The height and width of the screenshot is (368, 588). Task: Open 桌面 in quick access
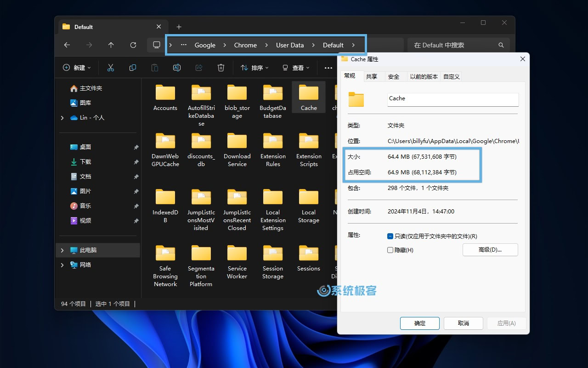tap(81, 147)
